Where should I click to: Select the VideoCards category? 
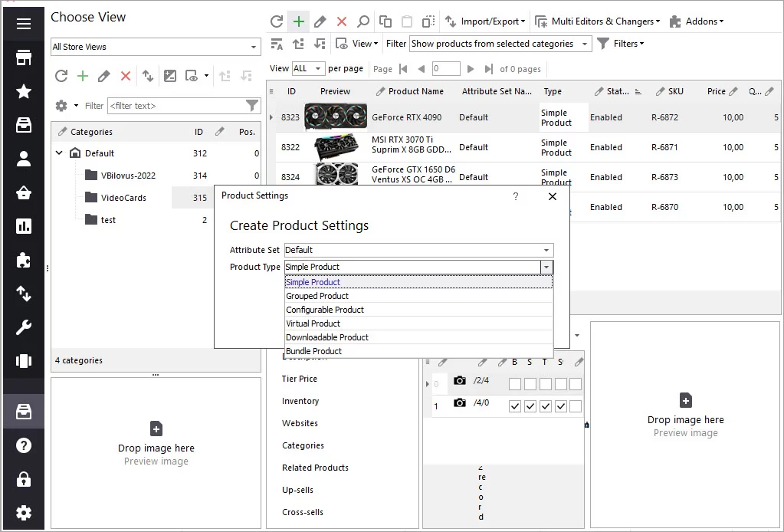pyautogui.click(x=123, y=198)
